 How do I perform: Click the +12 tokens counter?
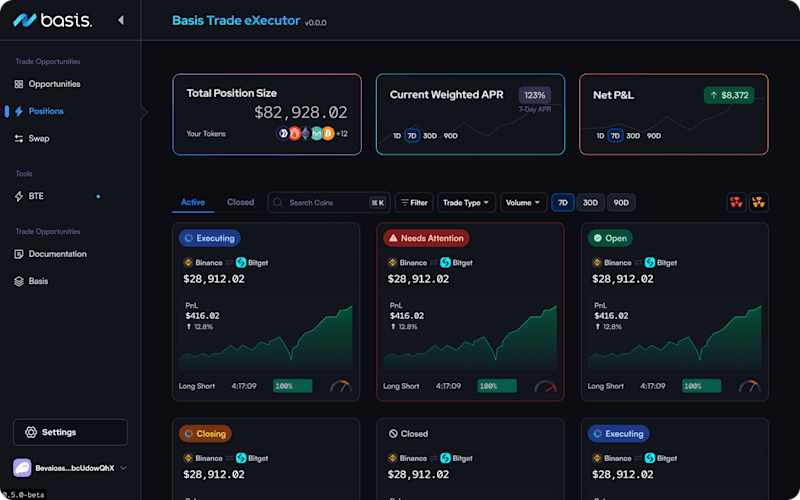click(x=342, y=134)
